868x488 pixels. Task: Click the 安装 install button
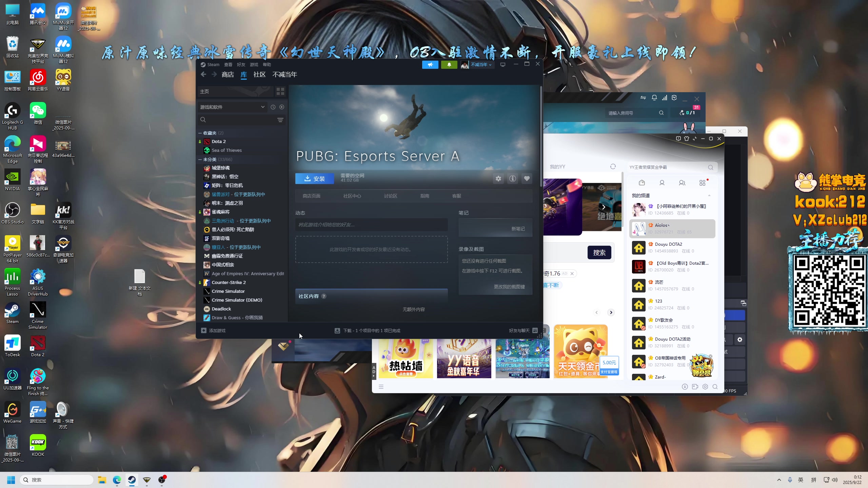(314, 179)
